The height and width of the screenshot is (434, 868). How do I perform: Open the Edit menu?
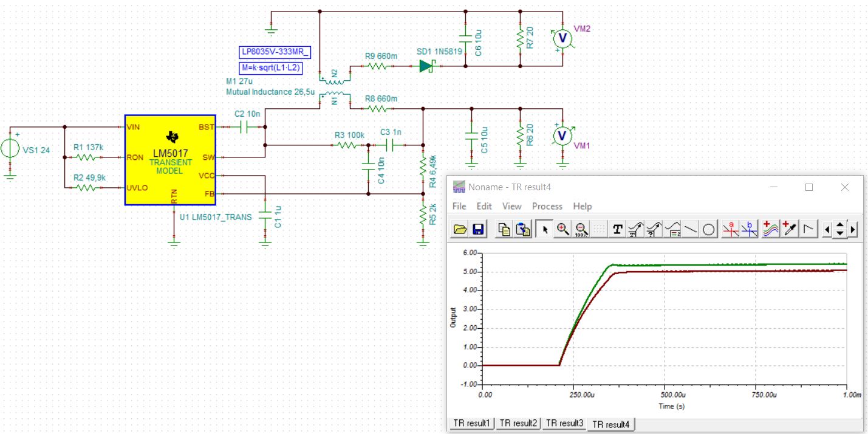[484, 206]
